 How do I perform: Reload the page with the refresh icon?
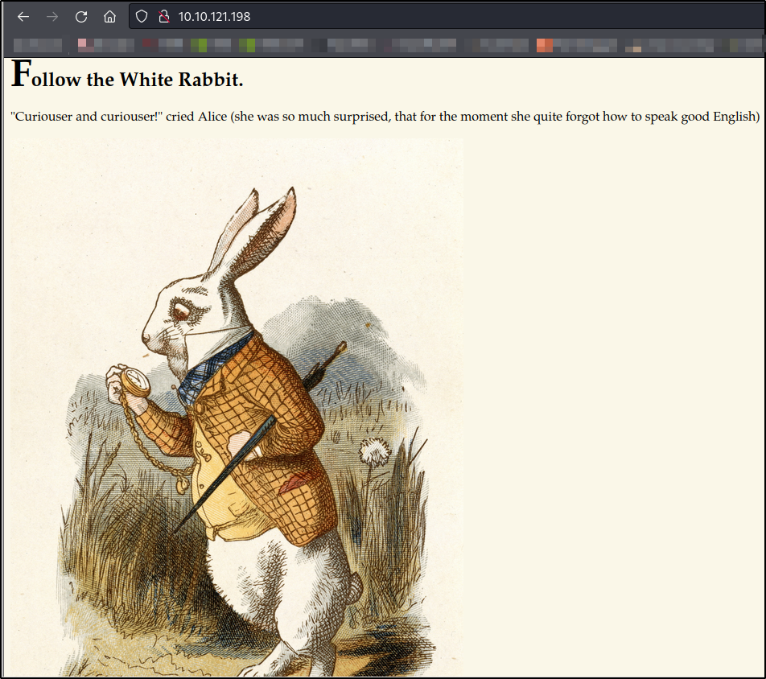pyautogui.click(x=81, y=17)
